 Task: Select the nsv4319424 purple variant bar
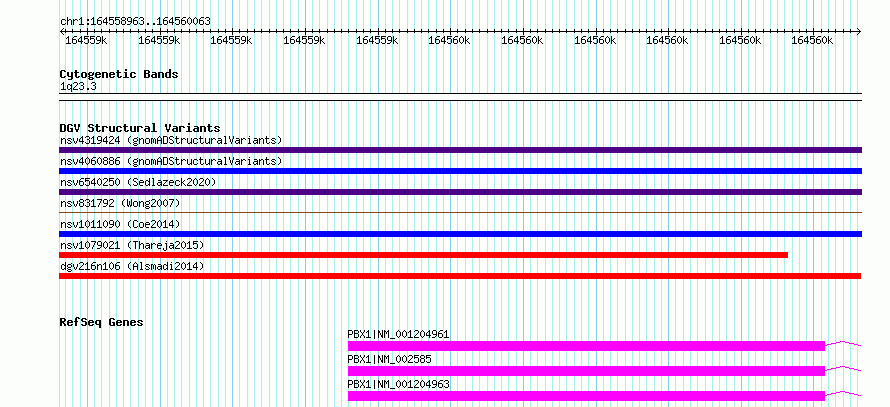pos(460,150)
